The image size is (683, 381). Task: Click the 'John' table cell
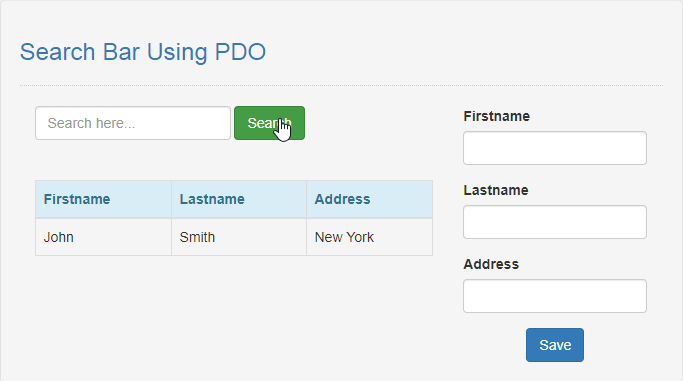coord(103,237)
